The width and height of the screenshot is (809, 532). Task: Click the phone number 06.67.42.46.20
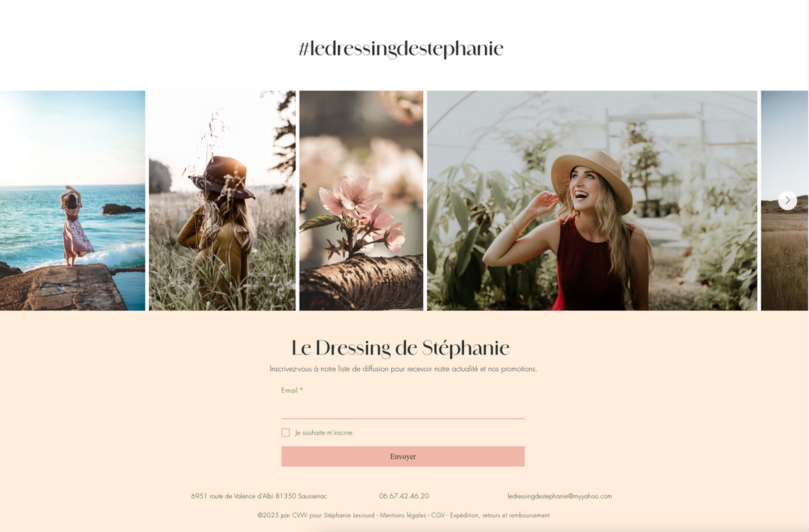pyautogui.click(x=404, y=496)
